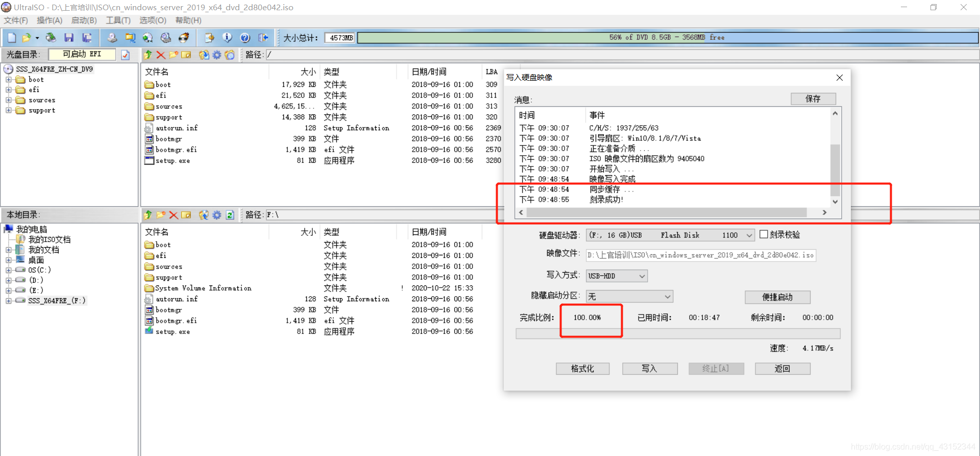Click the New file icon in the main toolbar
Viewport: 980px width, 456px height.
[12, 37]
